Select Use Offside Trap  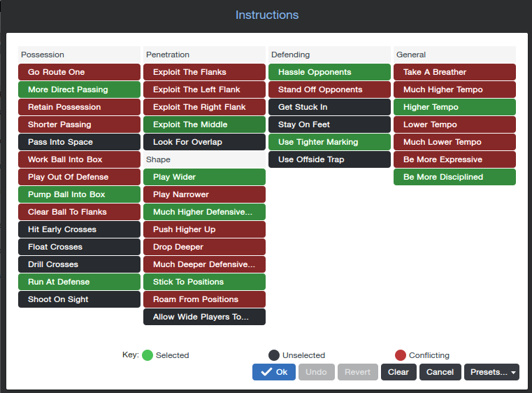pos(329,159)
